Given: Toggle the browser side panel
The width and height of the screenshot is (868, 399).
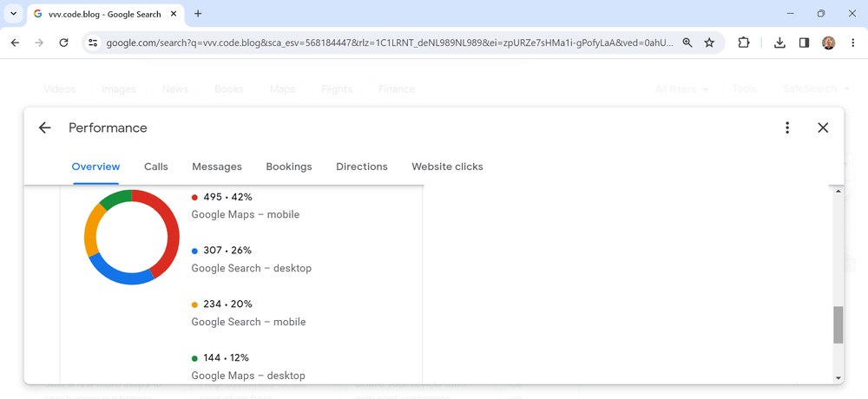Looking at the screenshot, I should point(804,43).
